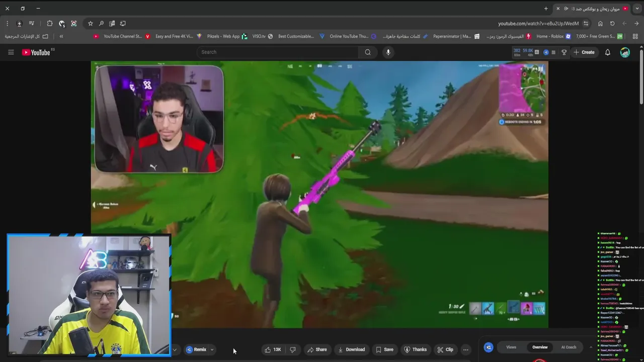The image size is (644, 362).
Task: Click the Remix button
Action: tap(196, 350)
